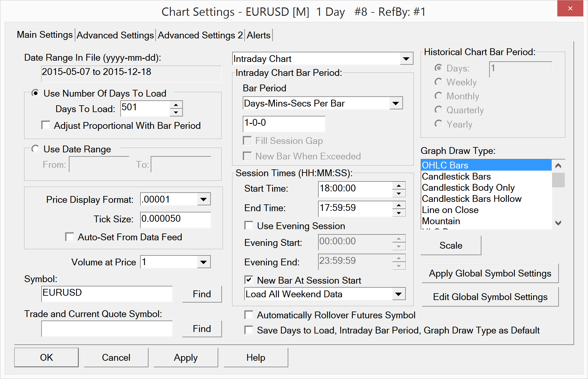
Task: Close the Chart Settings dialog
Action: tap(570, 8)
